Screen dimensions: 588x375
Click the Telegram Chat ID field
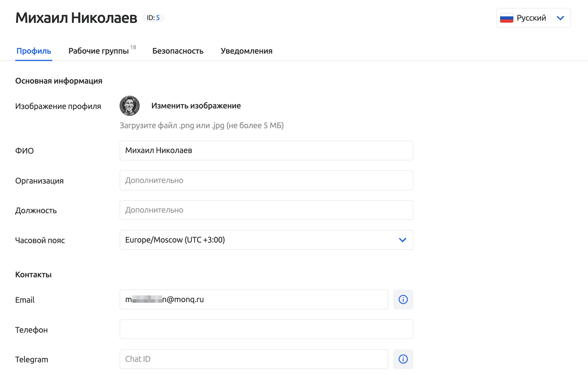click(254, 359)
